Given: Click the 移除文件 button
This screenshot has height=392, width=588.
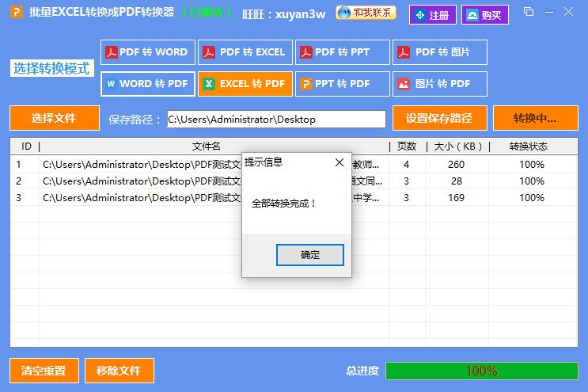Looking at the screenshot, I should pos(119,370).
